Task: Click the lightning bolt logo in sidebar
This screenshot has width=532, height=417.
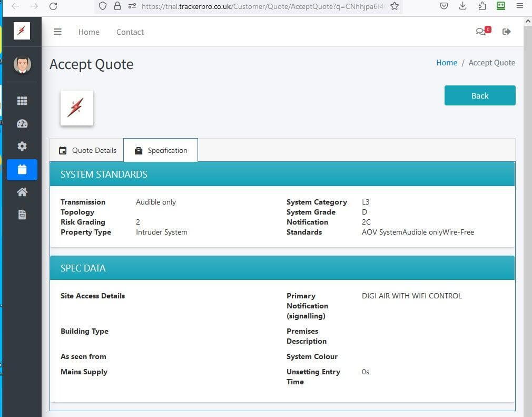Action: 22,31
